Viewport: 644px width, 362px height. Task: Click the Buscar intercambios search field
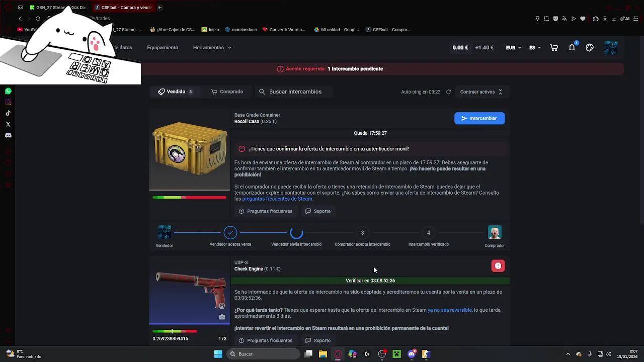(x=295, y=92)
